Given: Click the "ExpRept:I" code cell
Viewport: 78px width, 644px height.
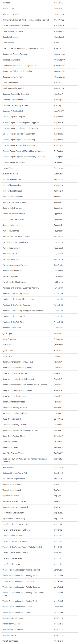Looking at the screenshot, I should coord(58,163).
